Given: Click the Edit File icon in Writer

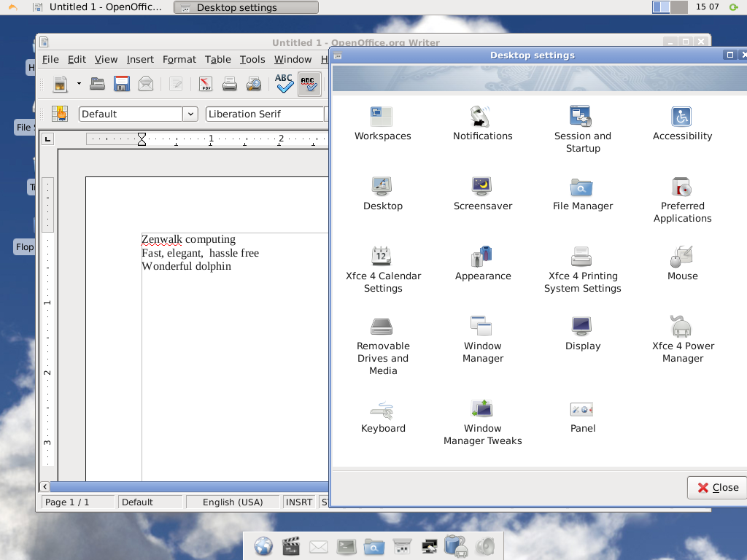Looking at the screenshot, I should coord(176,85).
